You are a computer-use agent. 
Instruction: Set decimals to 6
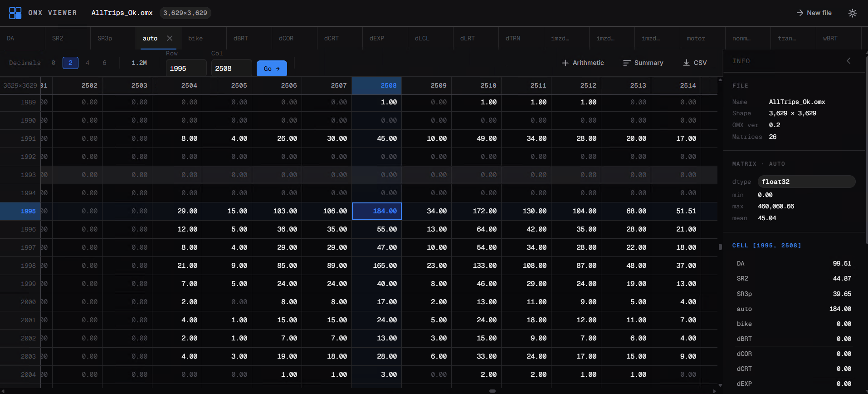[x=104, y=63]
